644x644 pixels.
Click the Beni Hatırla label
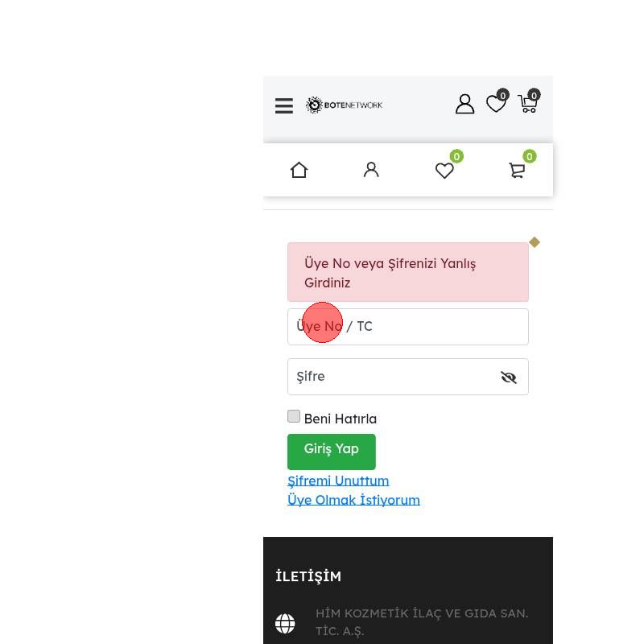click(340, 419)
